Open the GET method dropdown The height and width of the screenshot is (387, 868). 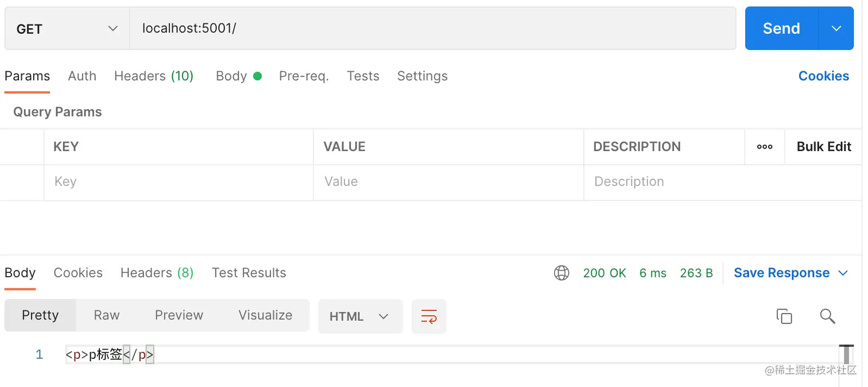coord(67,29)
